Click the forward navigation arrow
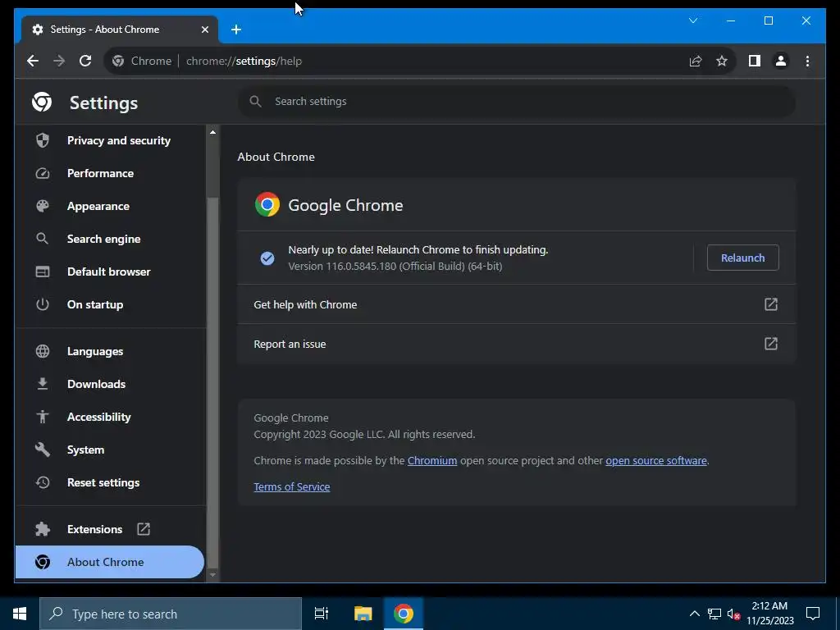The height and width of the screenshot is (630, 840). tap(59, 61)
